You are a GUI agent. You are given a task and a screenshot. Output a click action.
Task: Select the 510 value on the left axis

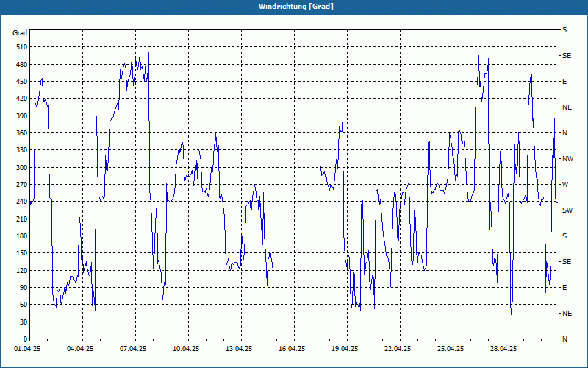pos(22,47)
